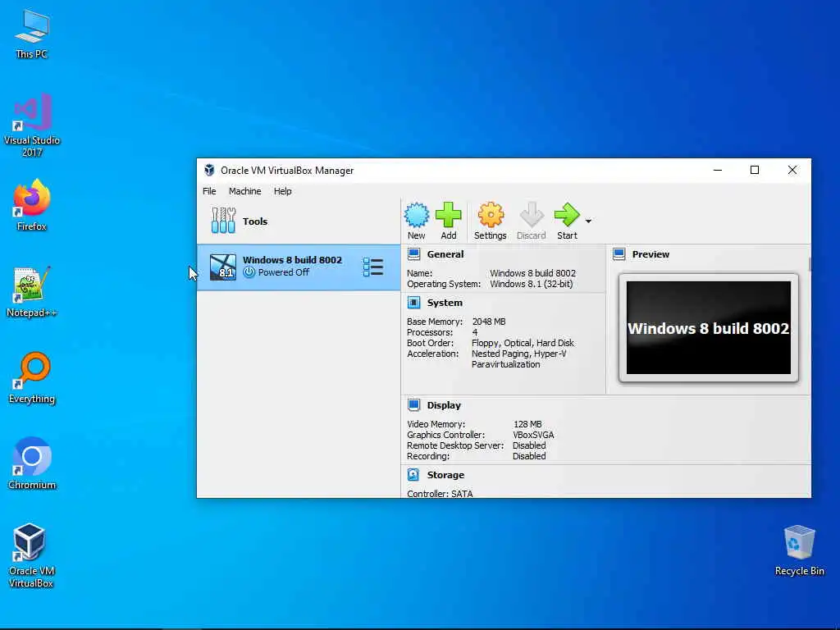This screenshot has height=630, width=840.
Task: Click the 'Nested Paging, Hyper-V' acceleration text
Action: [x=519, y=354]
